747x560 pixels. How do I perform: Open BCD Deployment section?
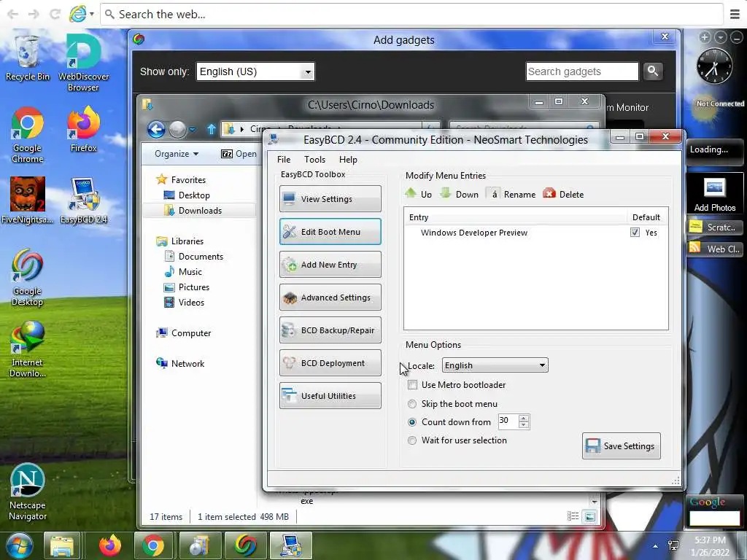click(x=330, y=363)
